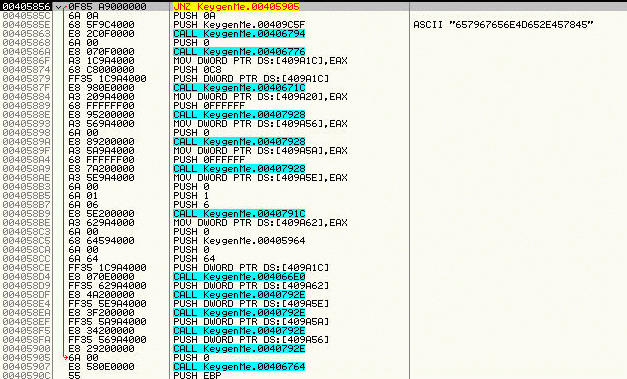Viewport: 627px width, 379px height.
Task: Select the PUSH 0C8 instruction
Action: [x=197, y=70]
